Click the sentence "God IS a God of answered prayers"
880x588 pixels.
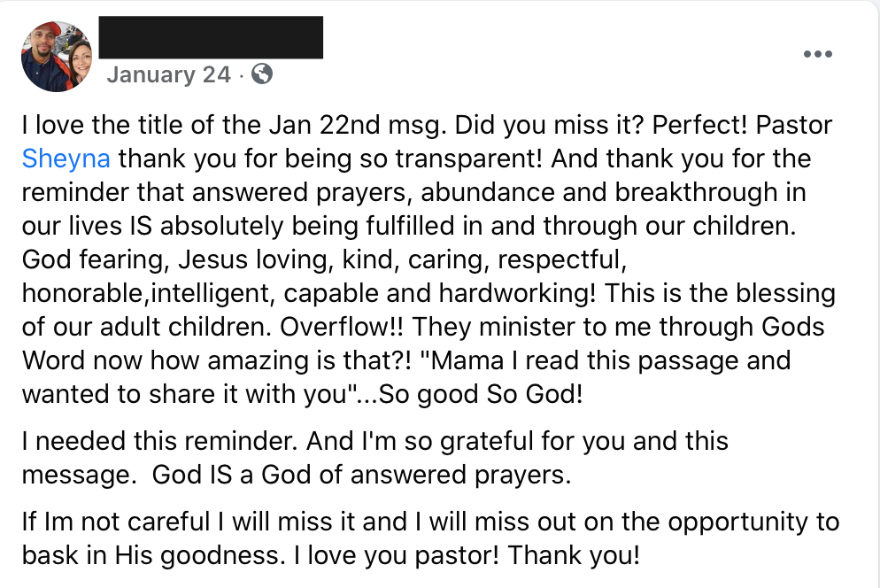coord(361,475)
